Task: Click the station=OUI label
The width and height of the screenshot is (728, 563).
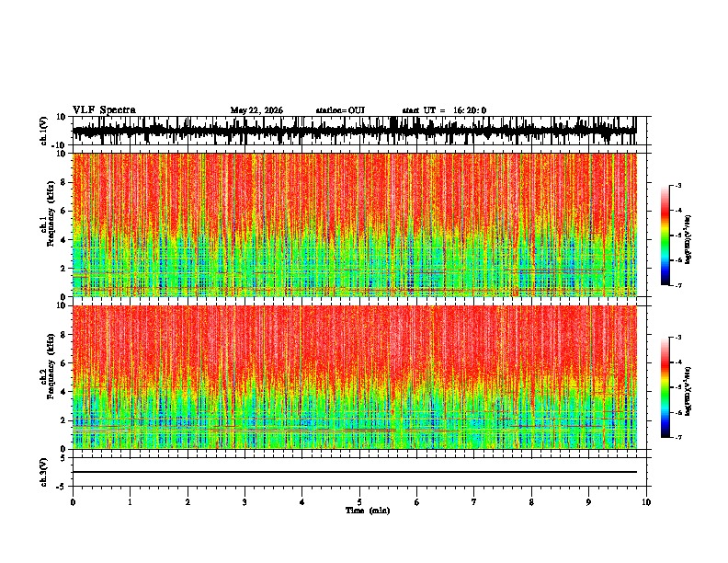Action: [x=340, y=110]
